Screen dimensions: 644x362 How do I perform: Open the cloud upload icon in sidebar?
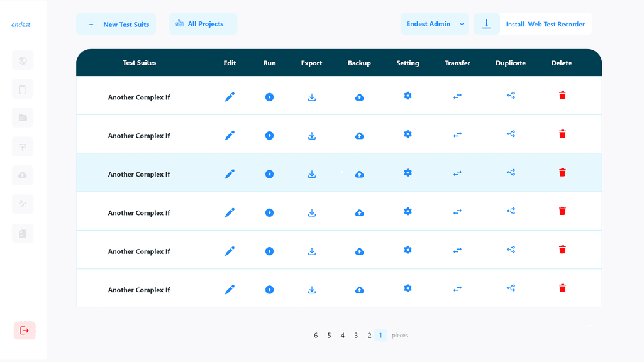(23, 176)
